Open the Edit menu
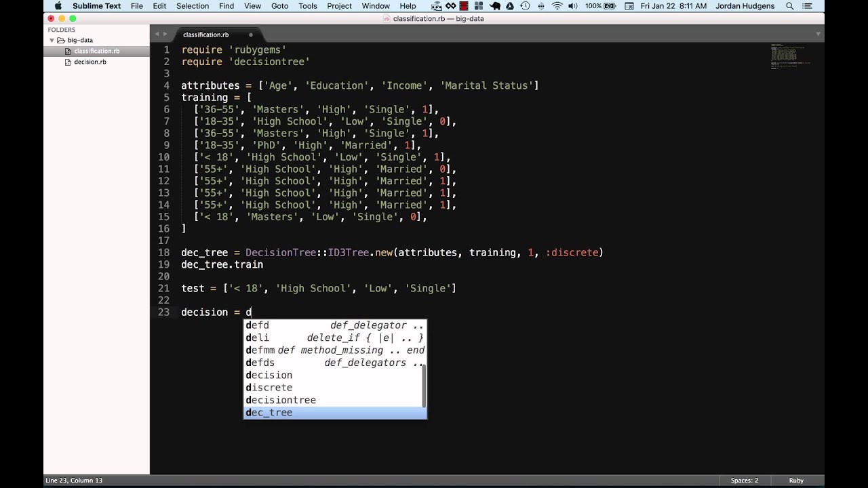 coord(159,6)
